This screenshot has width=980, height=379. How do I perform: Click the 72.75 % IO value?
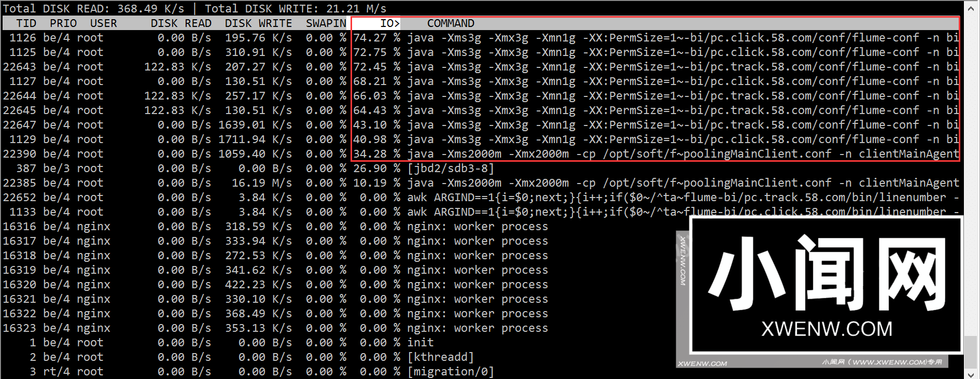[377, 52]
